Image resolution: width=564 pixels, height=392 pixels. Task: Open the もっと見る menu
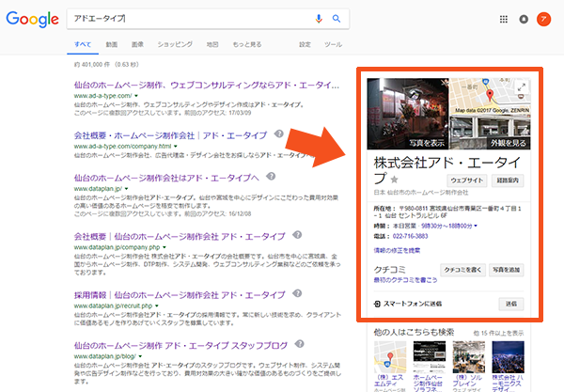pyautogui.click(x=247, y=44)
